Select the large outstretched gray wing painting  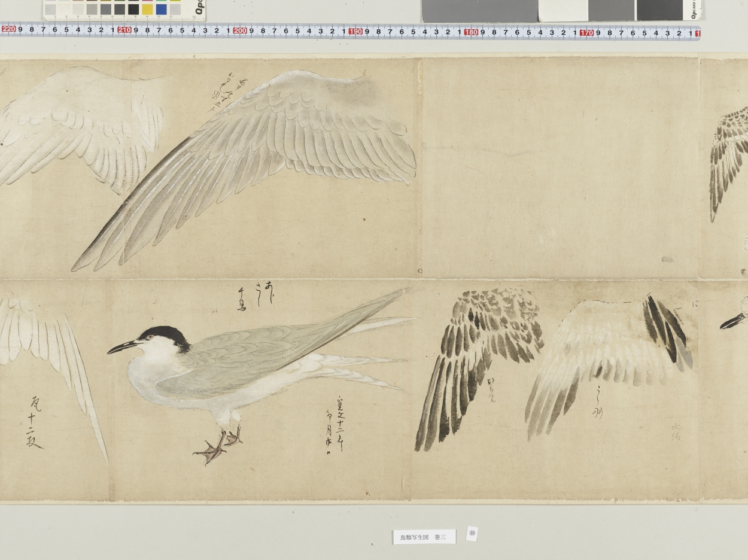point(245,171)
